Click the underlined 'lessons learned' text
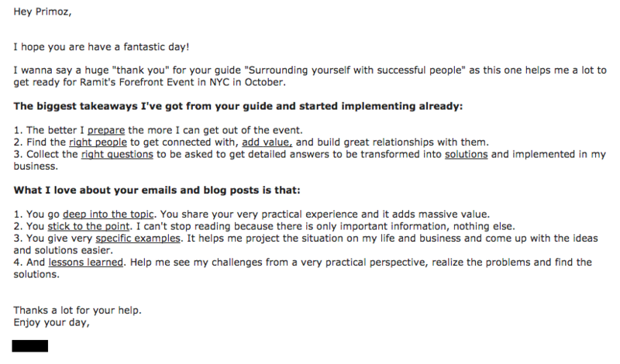The height and width of the screenshot is (364, 620). click(x=86, y=263)
